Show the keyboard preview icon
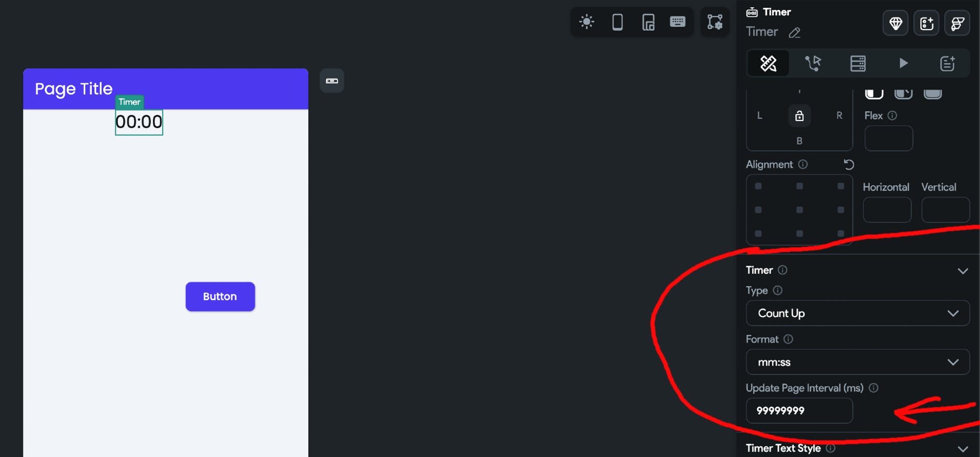The image size is (980, 457). [x=678, y=21]
